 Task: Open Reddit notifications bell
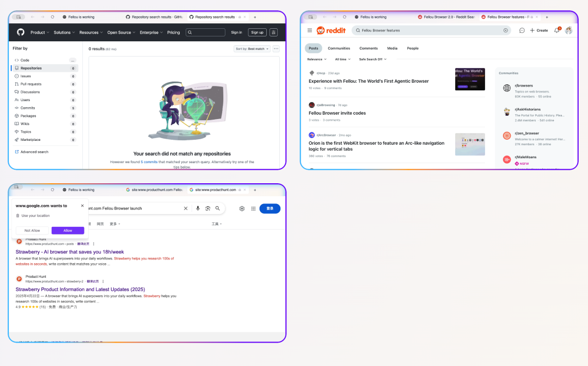coord(556,30)
